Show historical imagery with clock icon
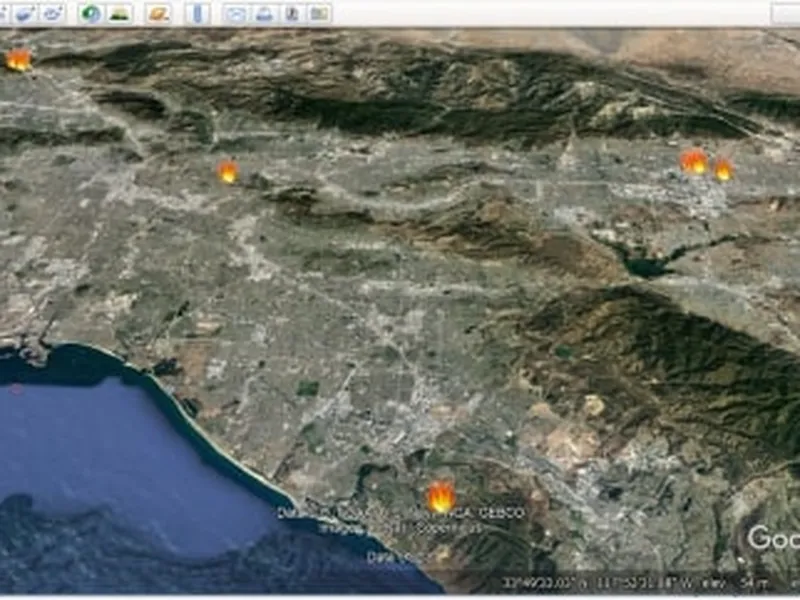This screenshot has width=800, height=600. point(91,13)
